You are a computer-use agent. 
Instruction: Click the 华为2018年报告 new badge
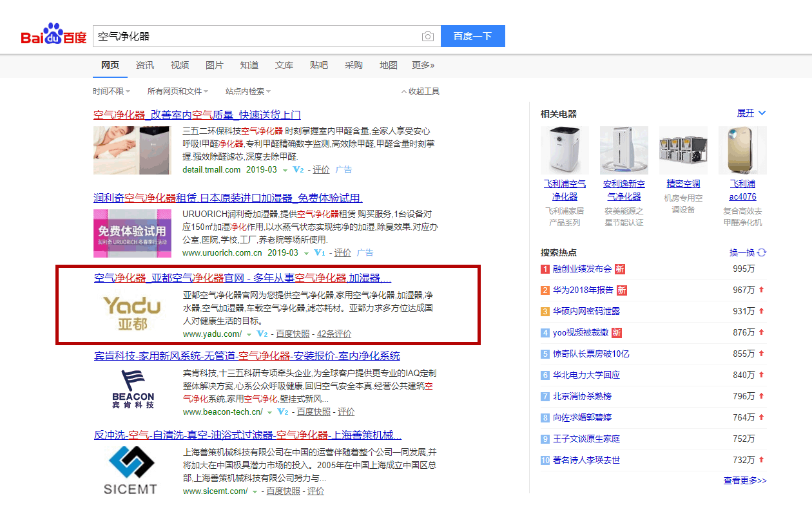(622, 290)
